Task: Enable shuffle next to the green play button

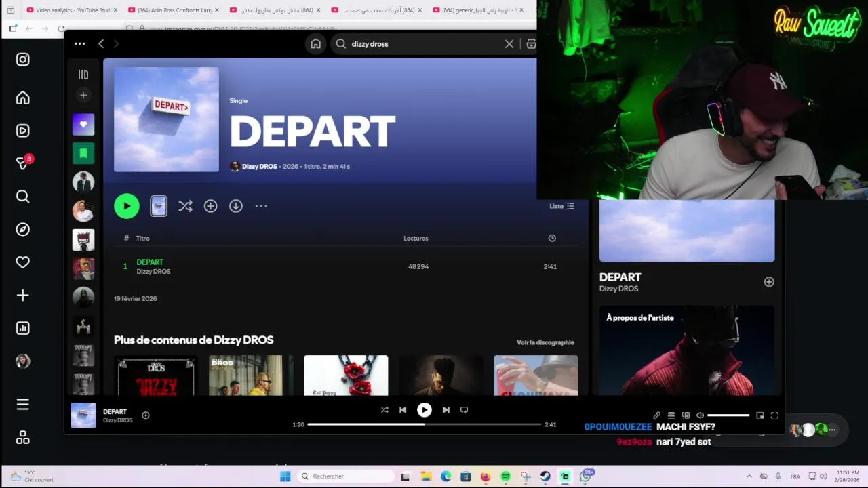Action: pyautogui.click(x=185, y=206)
